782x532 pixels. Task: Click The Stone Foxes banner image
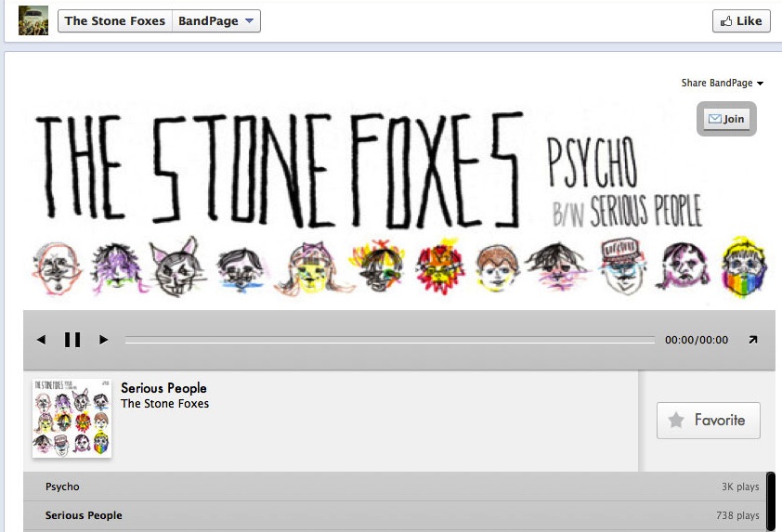click(x=399, y=204)
